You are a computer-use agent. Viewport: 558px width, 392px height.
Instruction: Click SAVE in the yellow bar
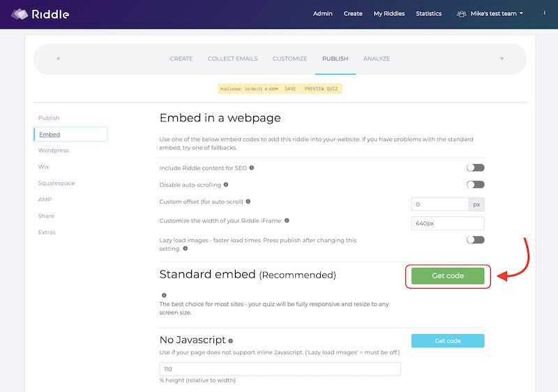point(290,89)
